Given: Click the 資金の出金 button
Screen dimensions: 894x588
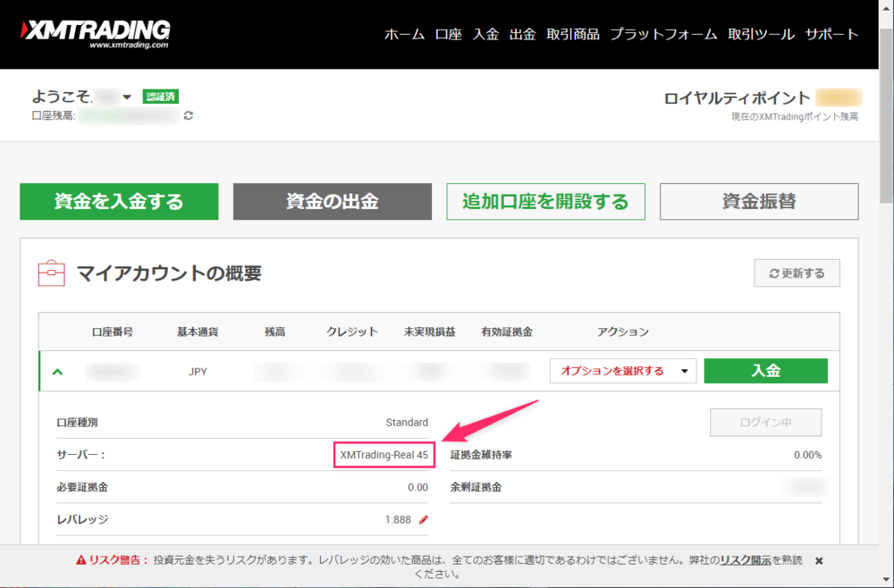Looking at the screenshot, I should pos(333,202).
